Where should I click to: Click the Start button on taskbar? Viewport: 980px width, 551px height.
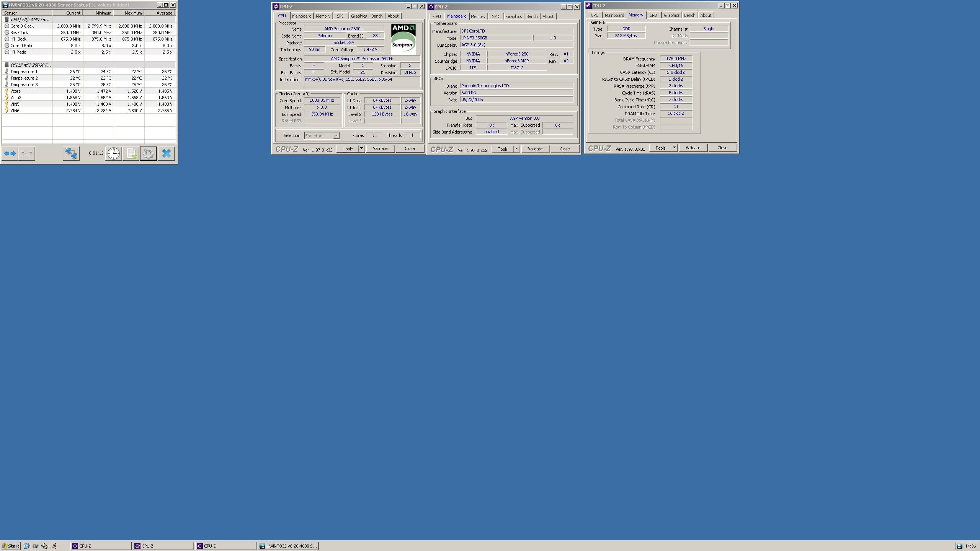(x=11, y=546)
